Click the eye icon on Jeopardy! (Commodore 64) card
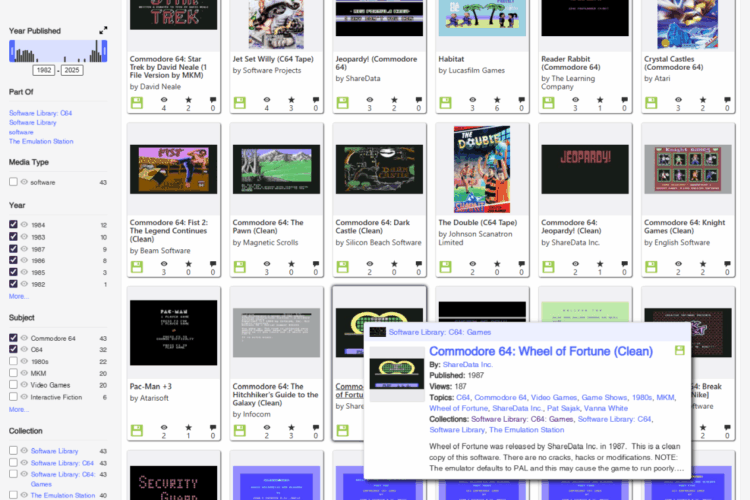This screenshot has height=500, width=750. point(369,100)
